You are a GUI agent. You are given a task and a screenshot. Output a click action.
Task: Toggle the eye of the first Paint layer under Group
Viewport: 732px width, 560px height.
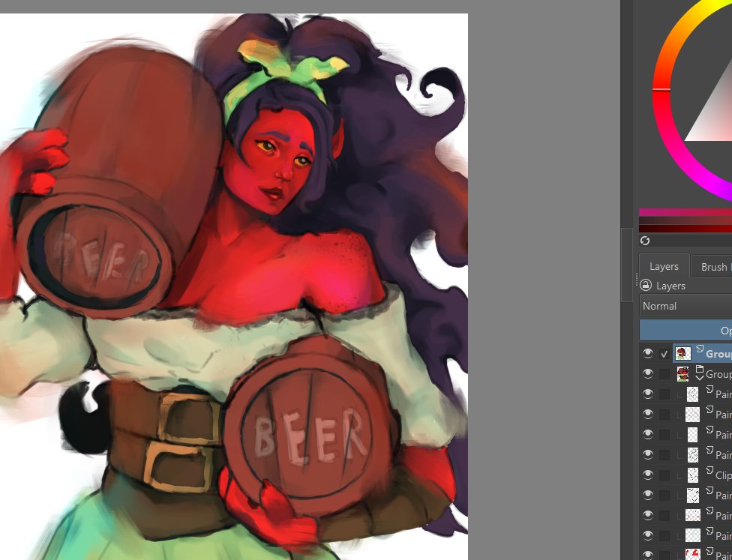(x=648, y=394)
